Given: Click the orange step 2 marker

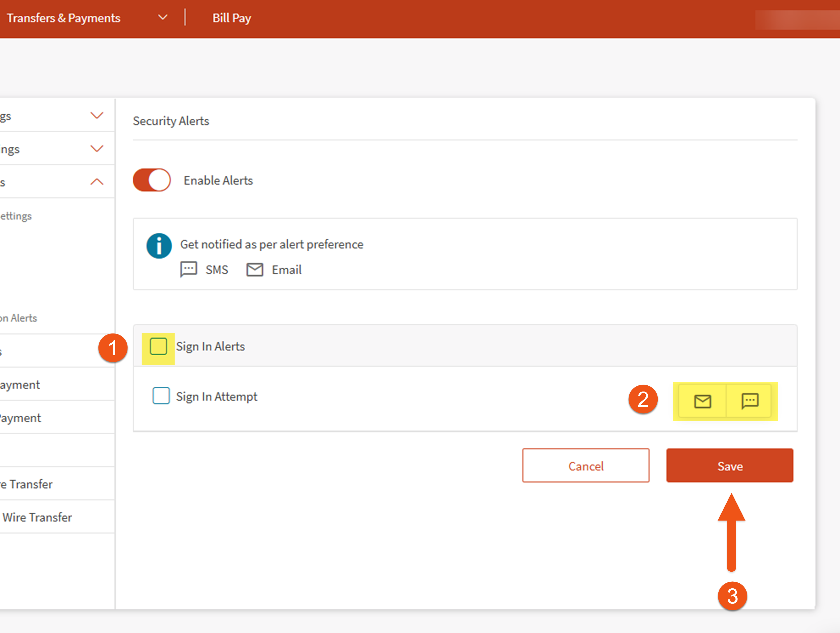Looking at the screenshot, I should (643, 399).
